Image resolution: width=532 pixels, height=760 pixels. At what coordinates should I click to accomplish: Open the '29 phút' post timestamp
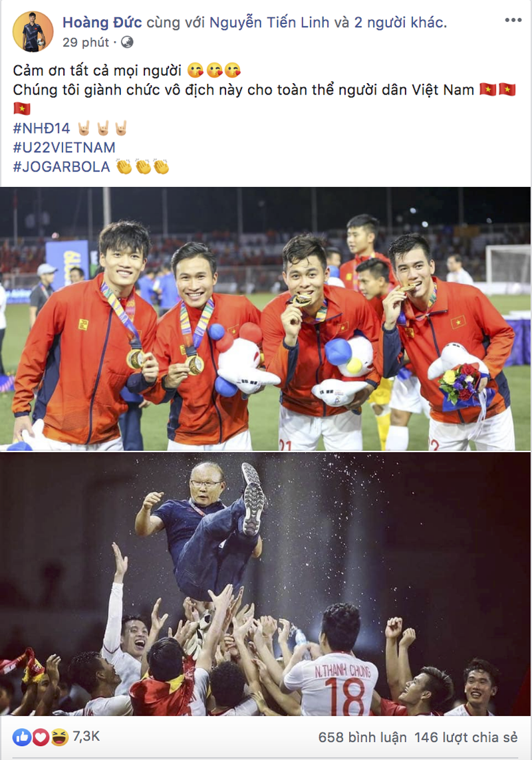[86, 43]
